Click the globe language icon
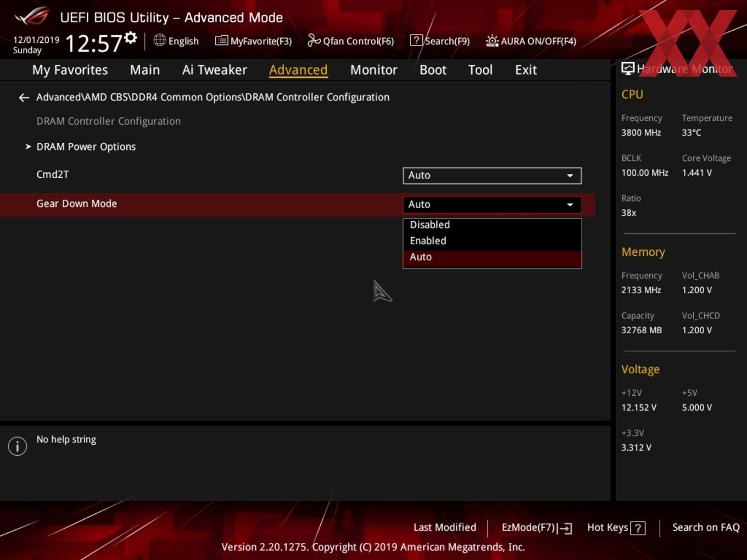Viewport: 747px width, 560px height. coord(159,40)
